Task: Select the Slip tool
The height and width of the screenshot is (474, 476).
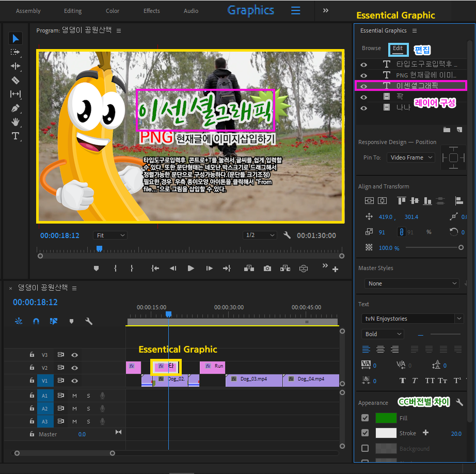Action: pos(15,94)
